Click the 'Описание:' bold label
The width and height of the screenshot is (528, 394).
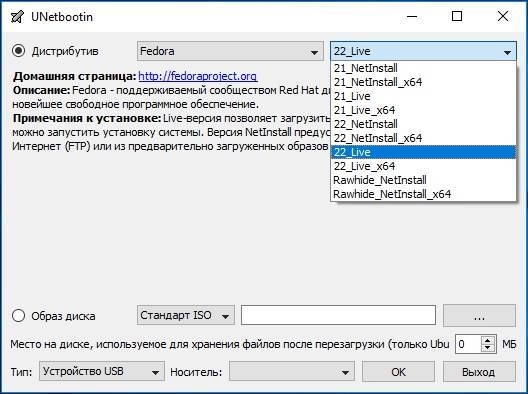point(41,90)
